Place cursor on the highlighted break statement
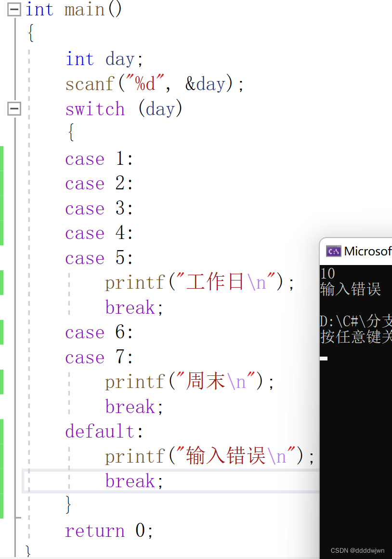 pyautogui.click(x=129, y=480)
